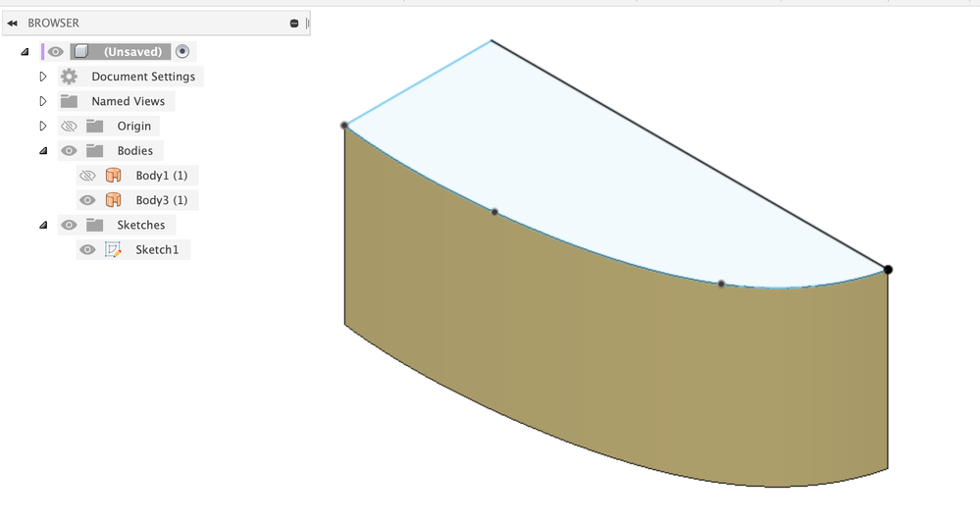Click the BROWSER panel title
The width and height of the screenshot is (980, 525).
[53, 24]
